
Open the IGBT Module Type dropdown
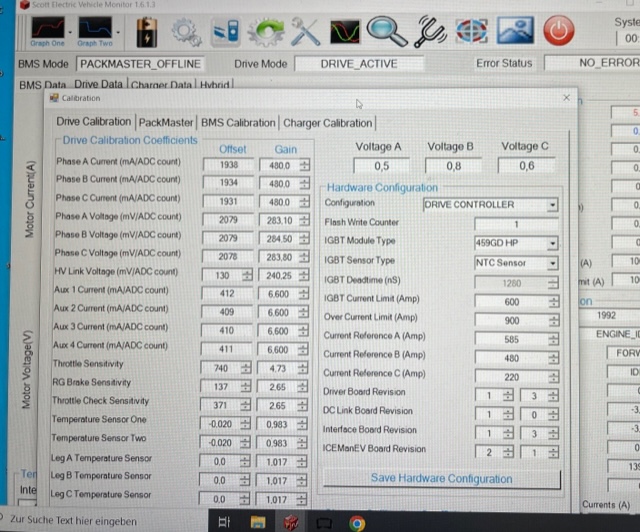552,242
